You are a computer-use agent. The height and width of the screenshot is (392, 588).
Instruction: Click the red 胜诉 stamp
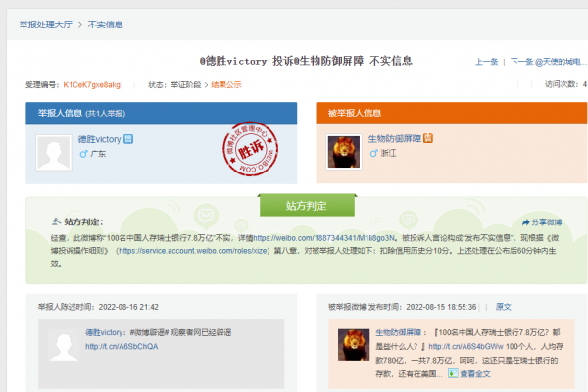232,153
